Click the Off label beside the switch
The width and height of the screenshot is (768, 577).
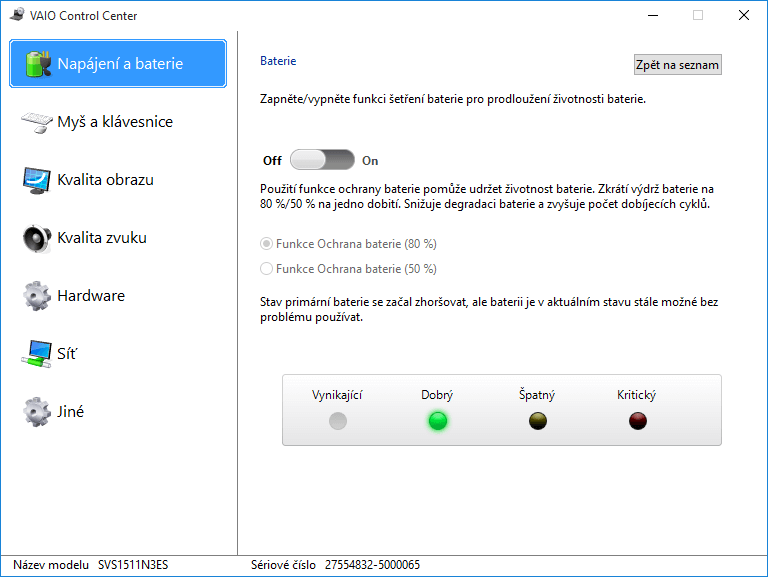click(x=272, y=161)
